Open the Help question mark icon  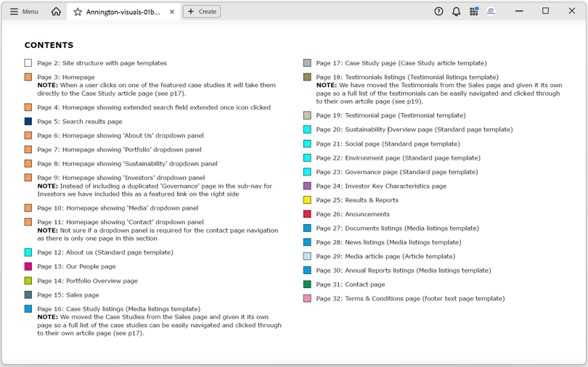pos(438,12)
